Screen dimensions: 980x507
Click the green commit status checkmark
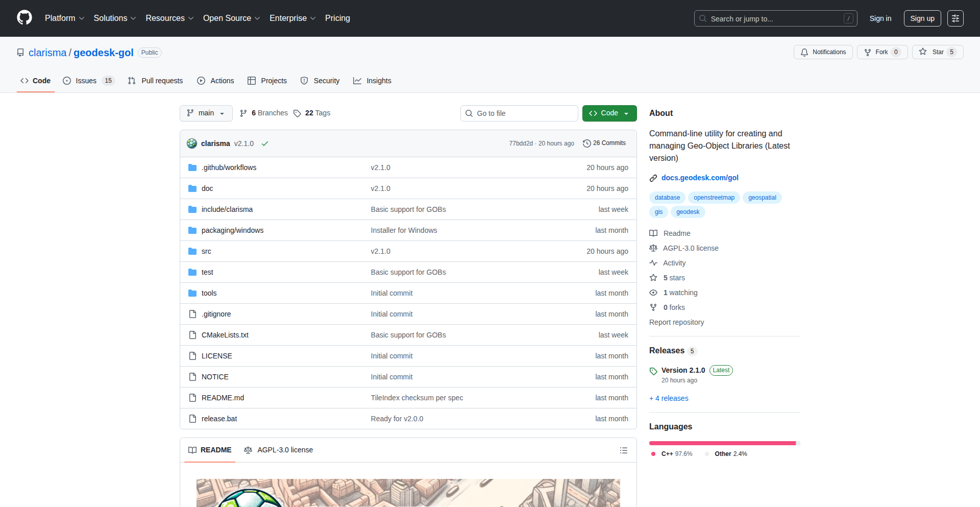tap(265, 144)
